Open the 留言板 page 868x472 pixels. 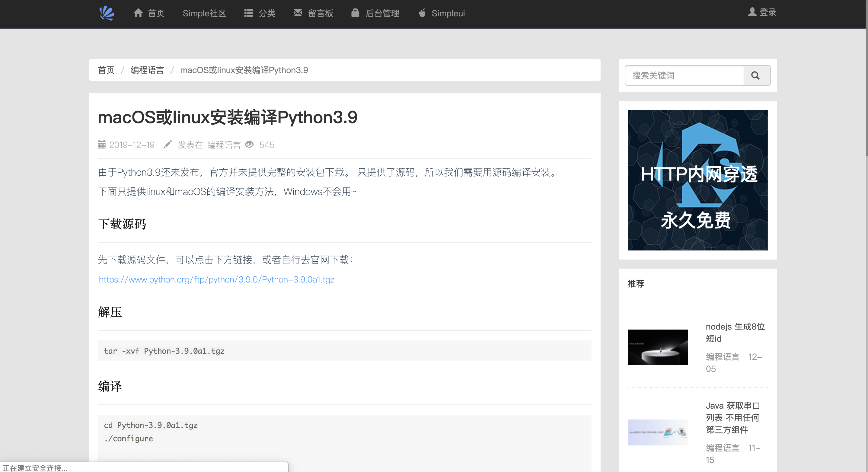(x=321, y=14)
